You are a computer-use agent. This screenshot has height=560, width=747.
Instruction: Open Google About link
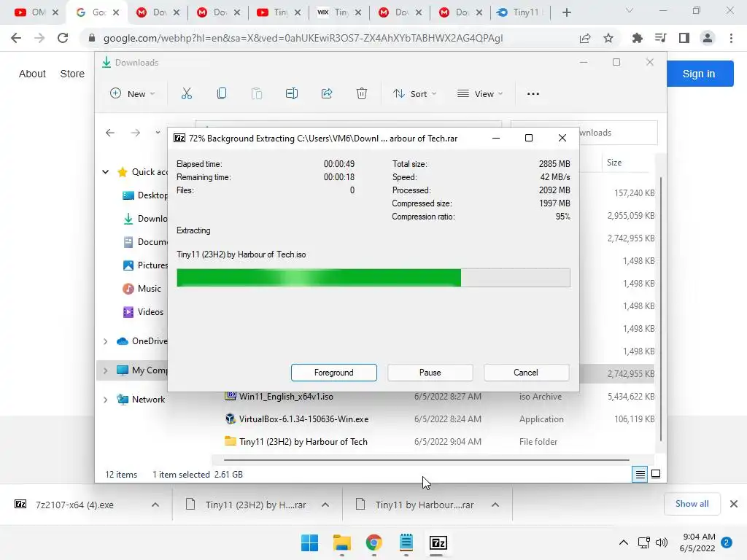[32, 74]
